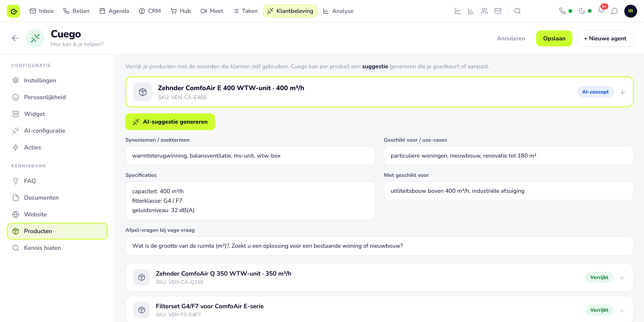Edit the Synoniemen / zoektermen field

click(x=250, y=156)
